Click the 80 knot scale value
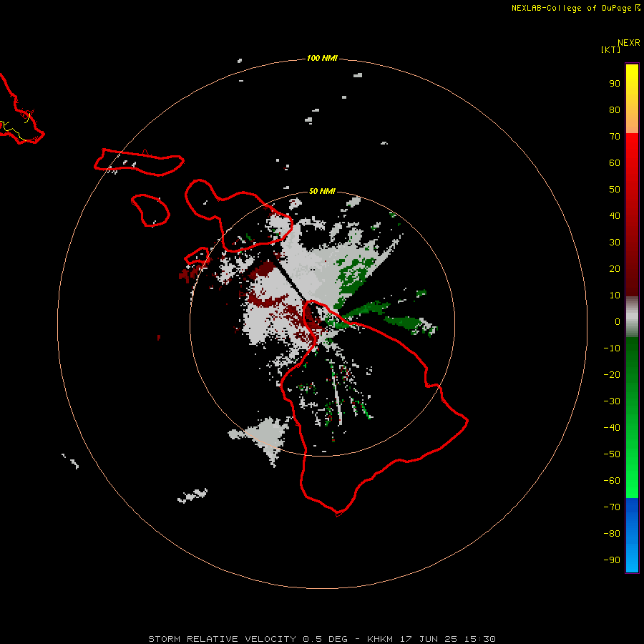The image size is (644, 644). point(615,109)
